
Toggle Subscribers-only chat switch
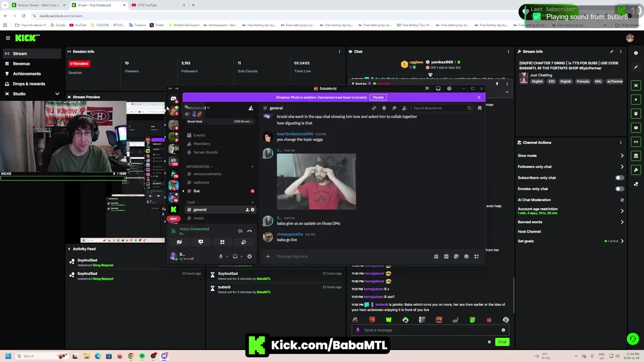click(x=619, y=177)
